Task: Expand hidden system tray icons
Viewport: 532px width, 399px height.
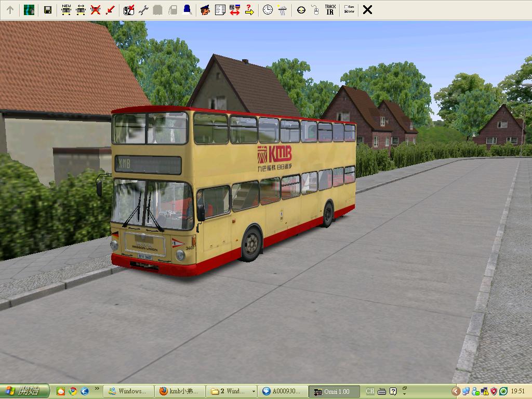Action: click(456, 391)
